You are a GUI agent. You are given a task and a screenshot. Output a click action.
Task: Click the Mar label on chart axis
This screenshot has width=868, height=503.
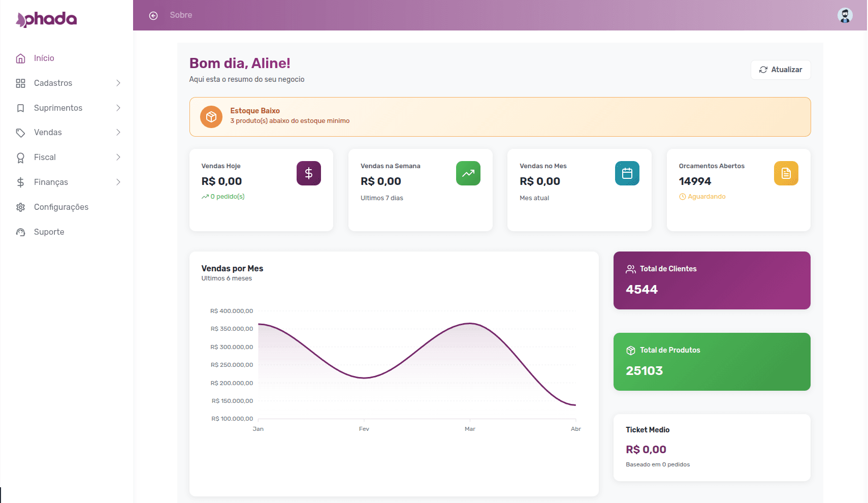coord(470,429)
